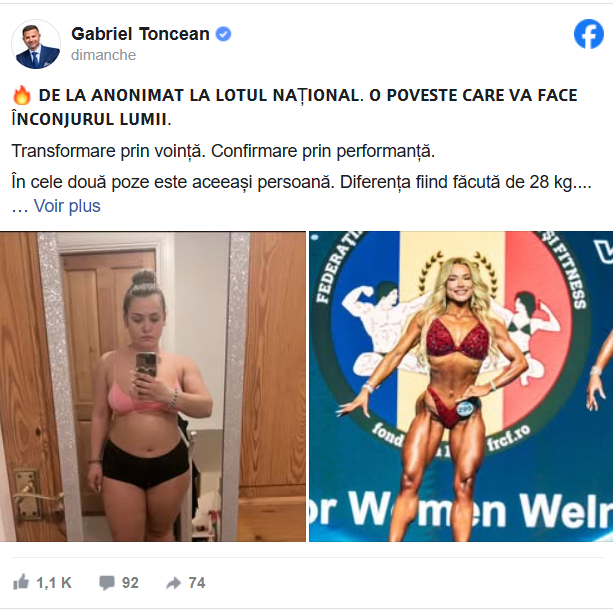The width and height of the screenshot is (613, 611).
Task: Click the bold DE LA ANONIMAT headline
Action: [308, 96]
